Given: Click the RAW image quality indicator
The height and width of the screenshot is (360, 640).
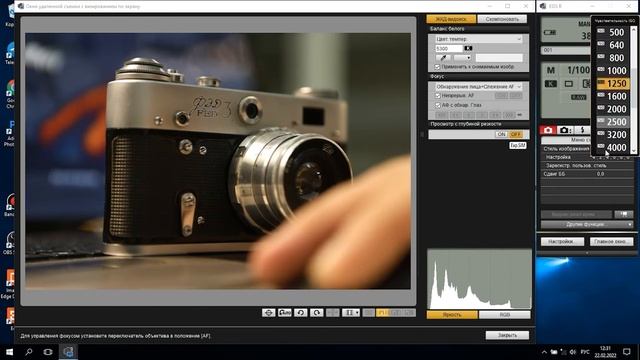Looking at the screenshot, I should 578,97.
